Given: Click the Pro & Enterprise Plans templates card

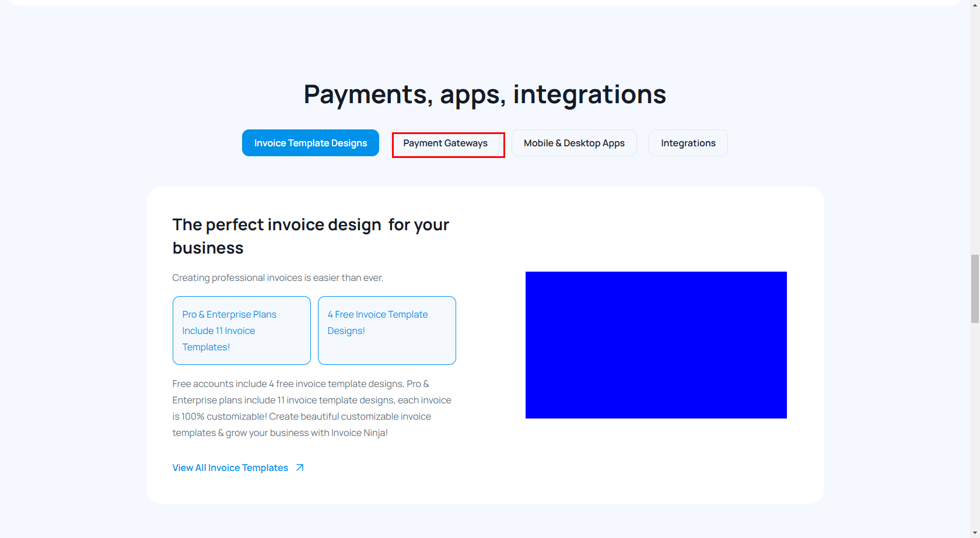Looking at the screenshot, I should coord(242,330).
